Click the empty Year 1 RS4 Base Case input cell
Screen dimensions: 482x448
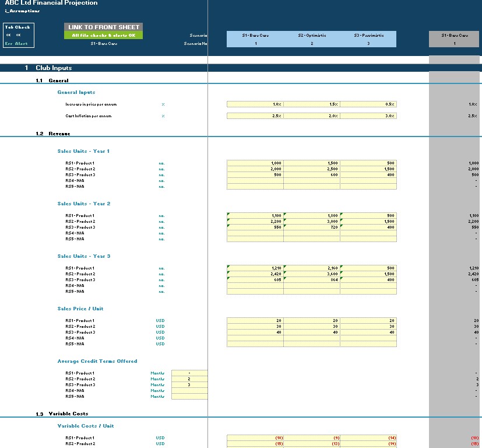pyautogui.click(x=255, y=181)
